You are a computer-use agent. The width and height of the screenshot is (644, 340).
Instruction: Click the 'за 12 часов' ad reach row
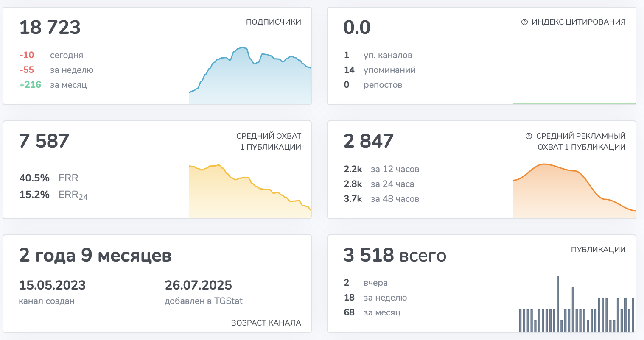click(x=381, y=169)
